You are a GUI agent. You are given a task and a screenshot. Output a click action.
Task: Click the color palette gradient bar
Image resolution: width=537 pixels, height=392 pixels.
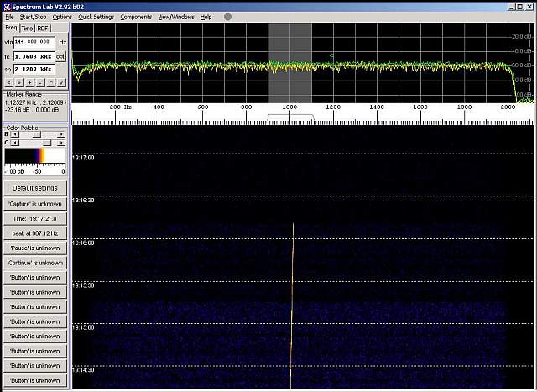[34, 156]
